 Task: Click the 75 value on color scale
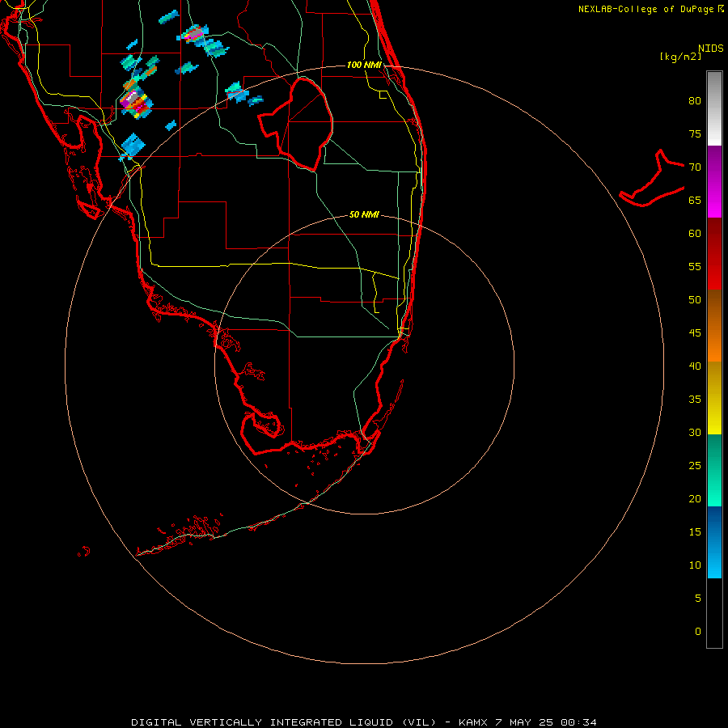click(695, 134)
